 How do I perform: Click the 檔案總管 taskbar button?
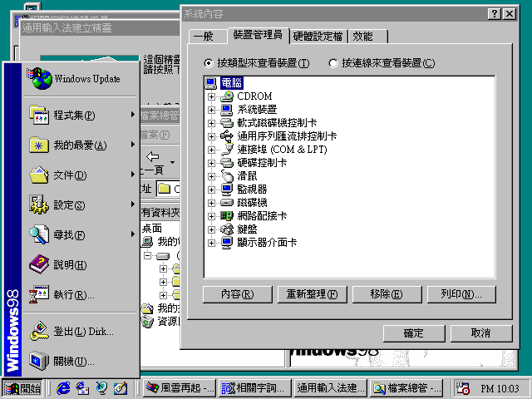tap(406, 388)
